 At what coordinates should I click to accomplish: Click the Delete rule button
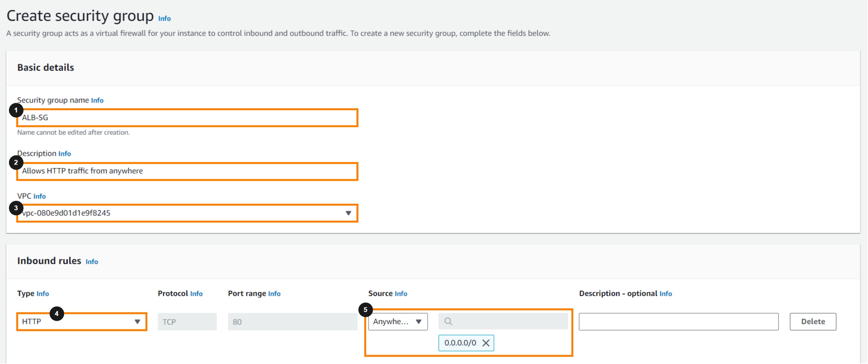coord(812,321)
